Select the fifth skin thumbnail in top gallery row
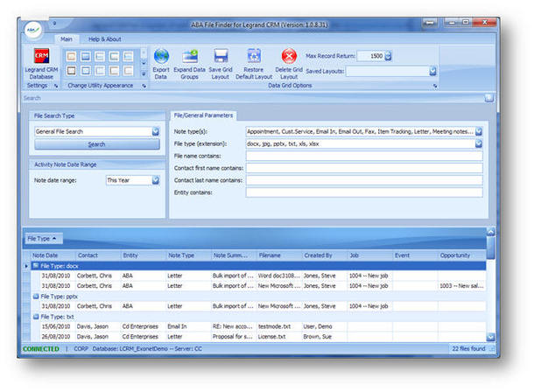 click(129, 56)
